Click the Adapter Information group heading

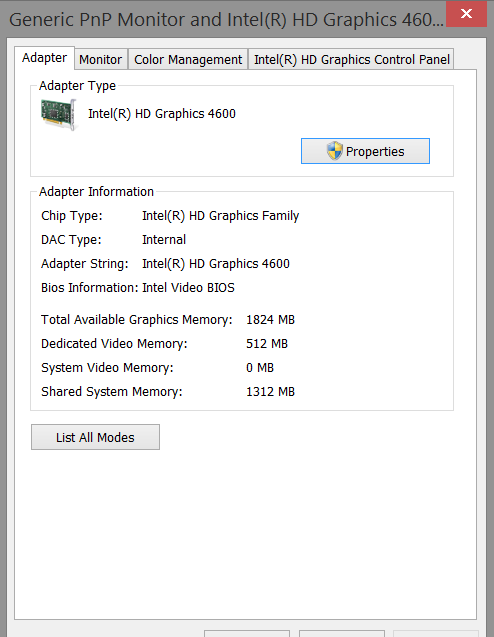pyautogui.click(x=96, y=192)
